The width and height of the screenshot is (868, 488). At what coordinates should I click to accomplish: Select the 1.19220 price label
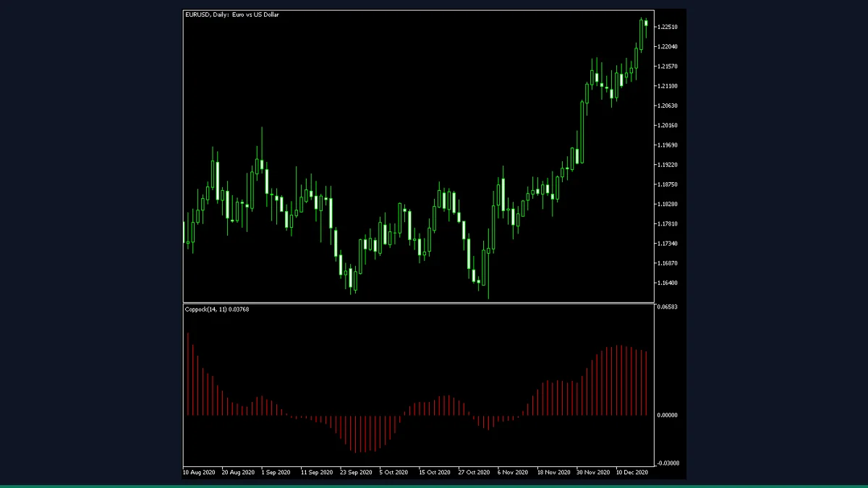tap(668, 165)
